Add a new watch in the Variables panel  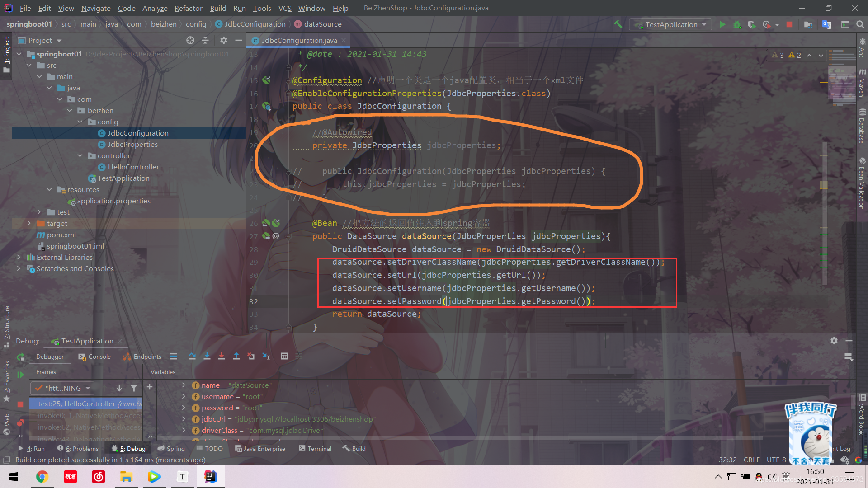pos(150,387)
